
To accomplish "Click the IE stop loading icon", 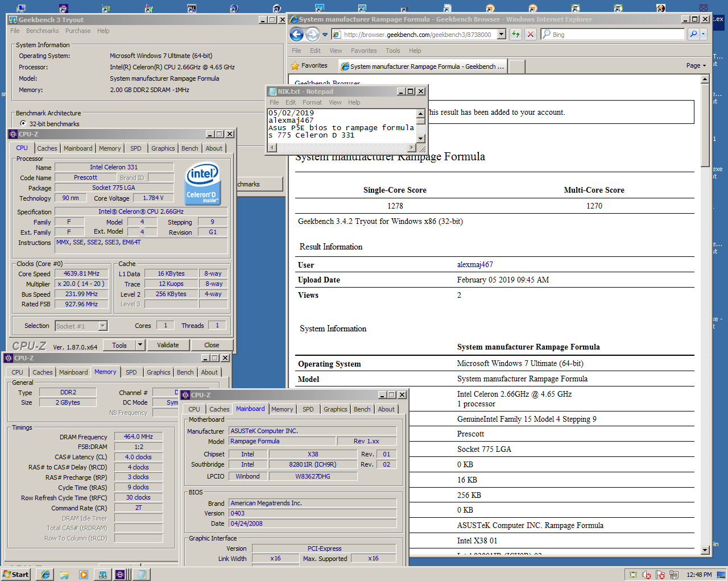I will click(531, 34).
